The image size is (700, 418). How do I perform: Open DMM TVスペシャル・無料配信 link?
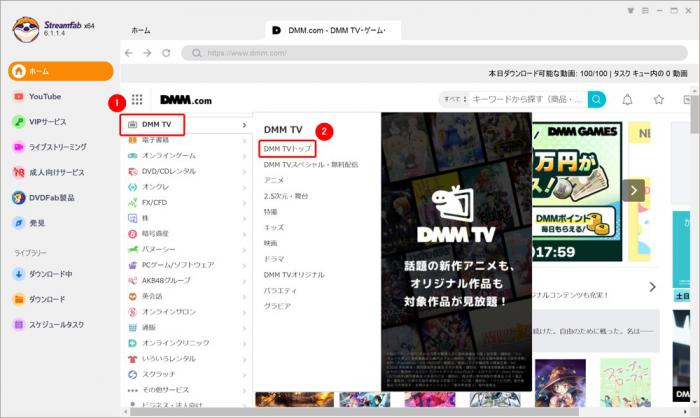[311, 165]
